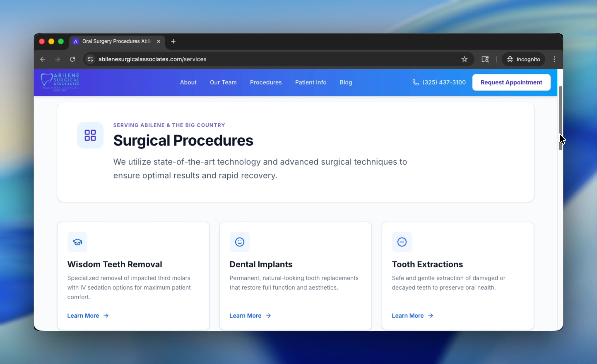Click Learn More under Wisdom Teeth Removal
Viewport: 597px width, 364px height.
point(83,316)
